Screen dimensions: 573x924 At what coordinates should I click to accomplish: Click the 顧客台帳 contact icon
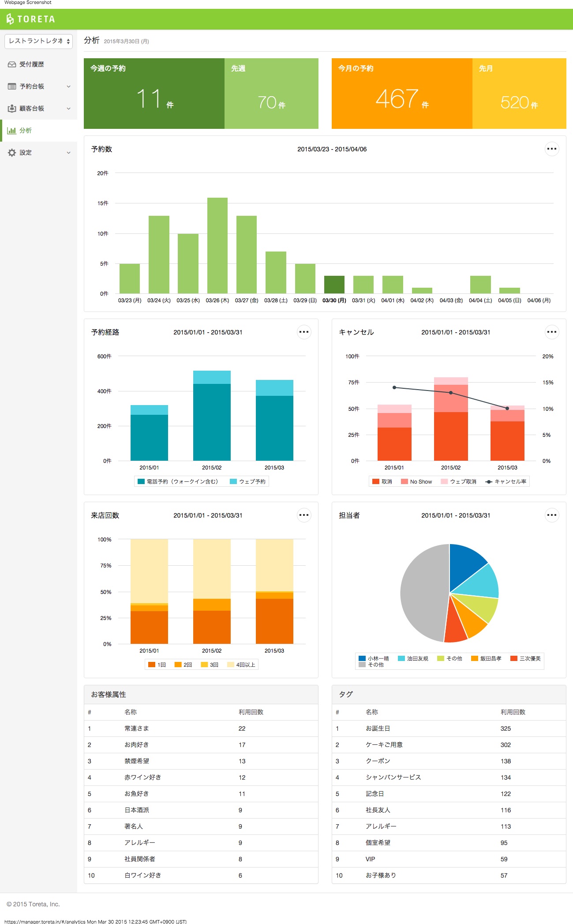point(12,109)
